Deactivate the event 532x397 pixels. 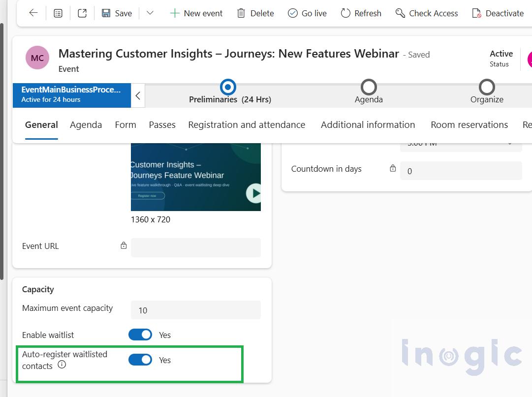click(x=498, y=13)
